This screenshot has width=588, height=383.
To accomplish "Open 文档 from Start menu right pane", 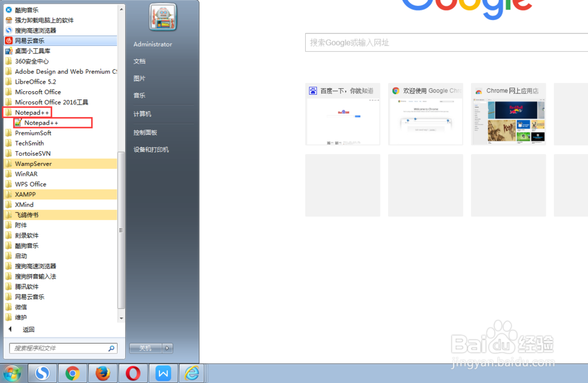I will pos(139,62).
